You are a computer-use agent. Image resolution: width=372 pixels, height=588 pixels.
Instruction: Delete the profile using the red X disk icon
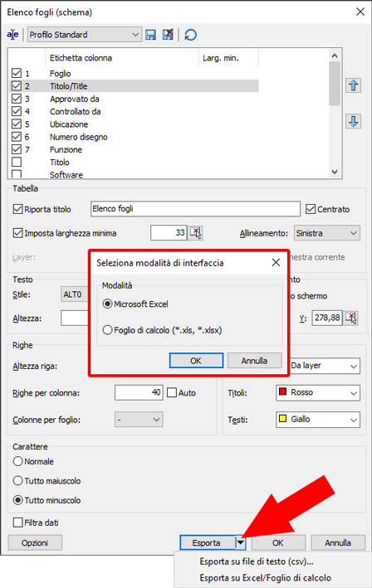168,35
